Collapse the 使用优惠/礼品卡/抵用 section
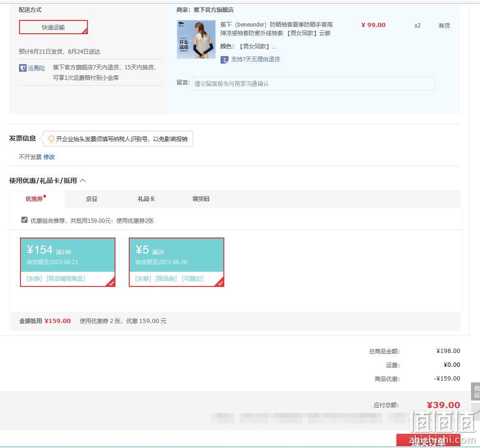 [83, 181]
